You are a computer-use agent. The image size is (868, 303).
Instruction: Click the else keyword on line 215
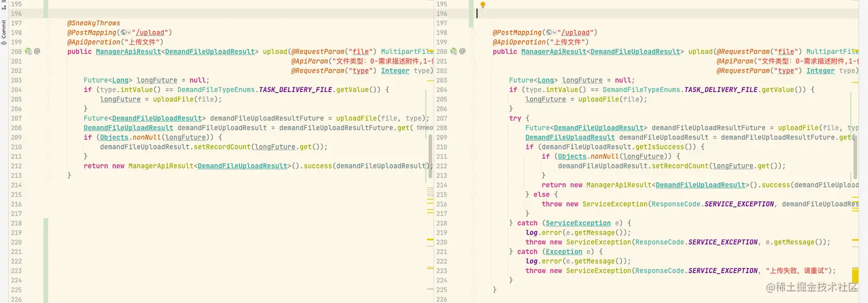(x=541, y=194)
